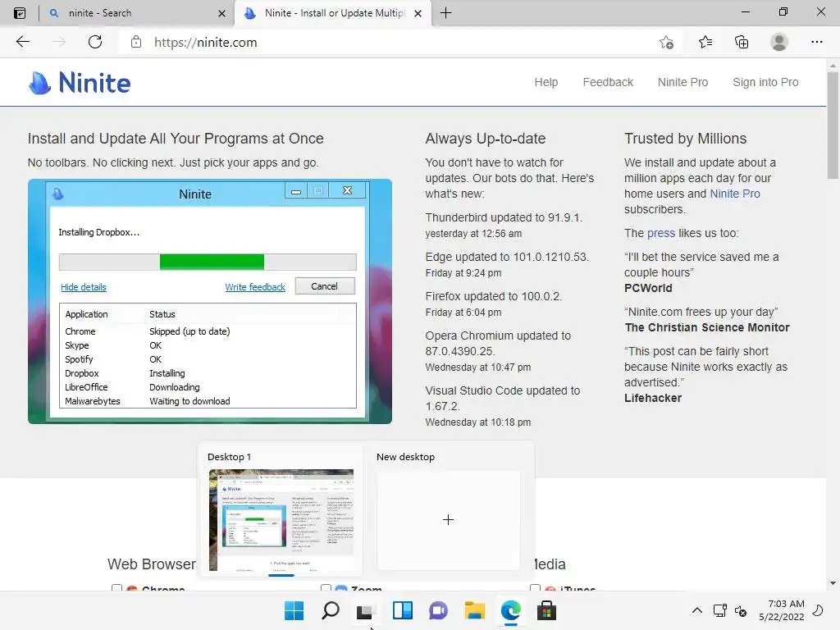Click the "Trusted by Millions" heading

tap(685, 138)
